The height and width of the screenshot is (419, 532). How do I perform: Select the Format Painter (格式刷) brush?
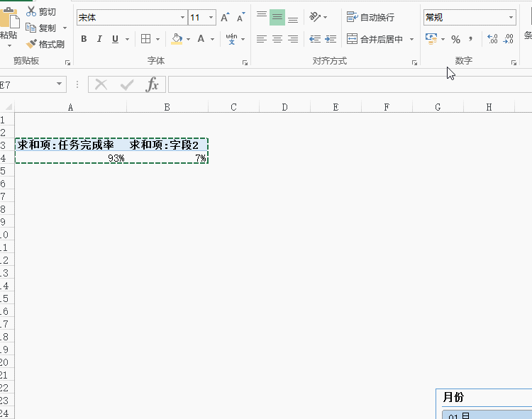pos(32,44)
